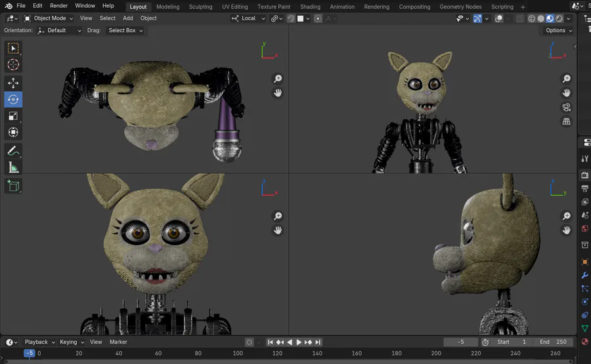
Task: Switch to Modeling workspace tab
Action: pos(167,7)
